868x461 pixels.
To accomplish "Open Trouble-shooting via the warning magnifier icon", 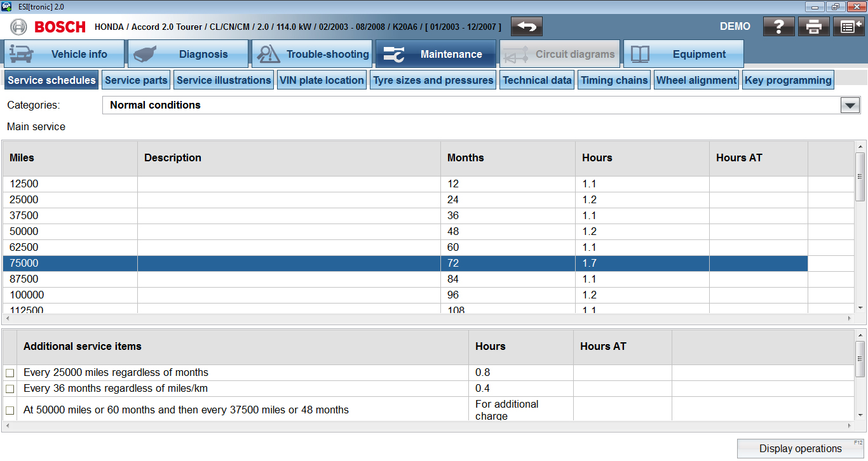I will [269, 54].
